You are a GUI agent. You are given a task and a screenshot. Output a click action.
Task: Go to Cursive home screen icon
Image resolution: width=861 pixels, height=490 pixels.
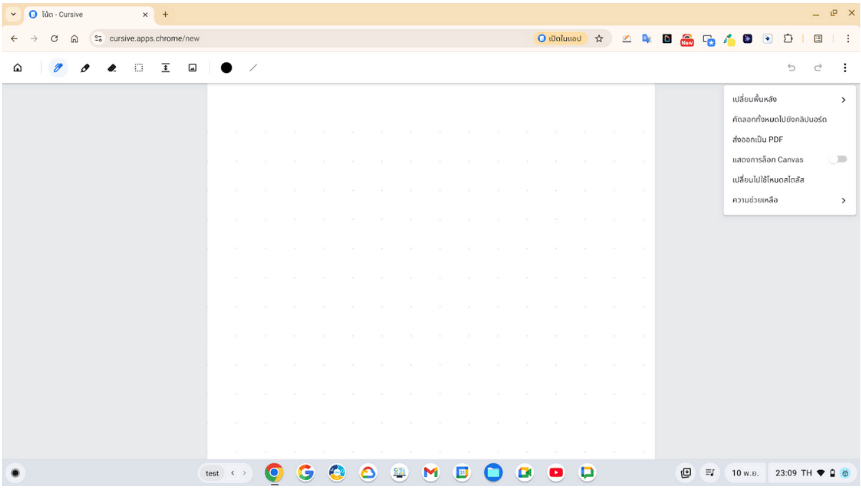click(17, 68)
